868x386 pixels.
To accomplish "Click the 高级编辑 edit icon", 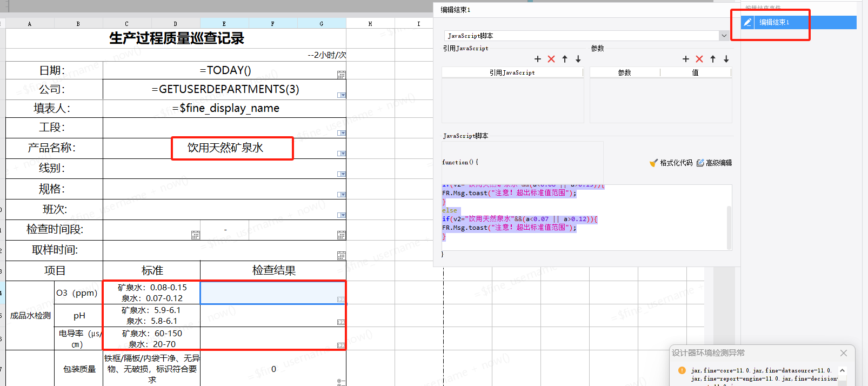I will 700,163.
